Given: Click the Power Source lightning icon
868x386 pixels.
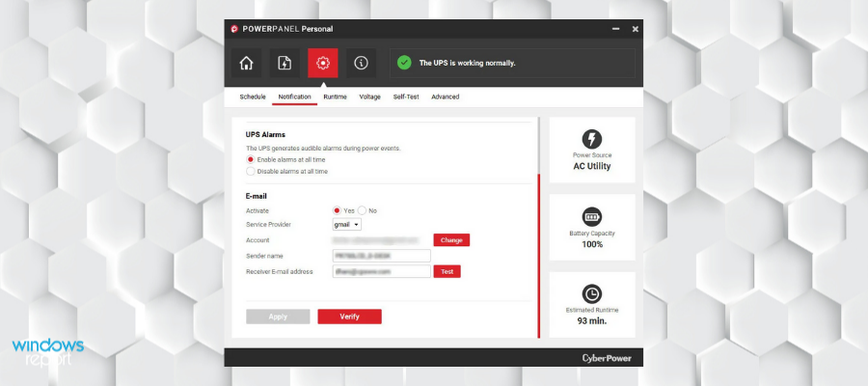Looking at the screenshot, I should click(592, 139).
